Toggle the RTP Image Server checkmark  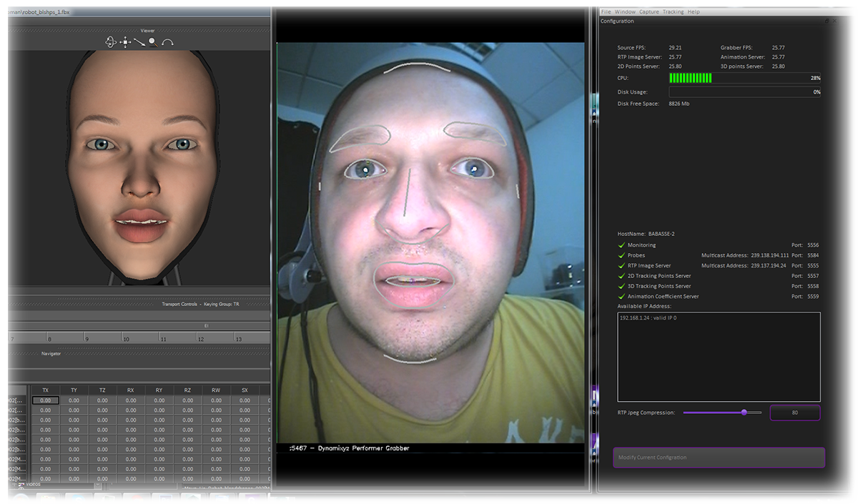coord(621,265)
